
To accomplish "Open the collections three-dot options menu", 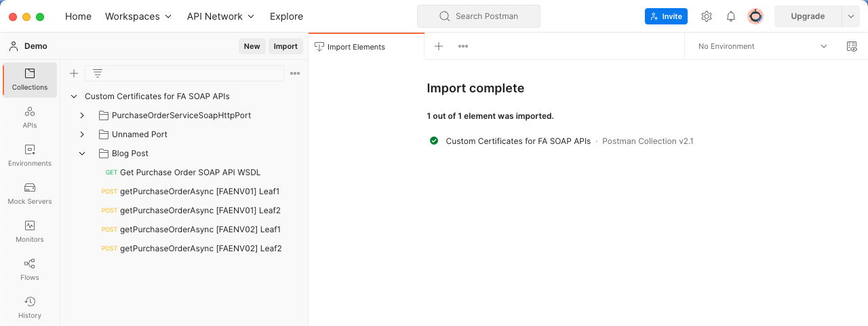I will click(x=295, y=73).
